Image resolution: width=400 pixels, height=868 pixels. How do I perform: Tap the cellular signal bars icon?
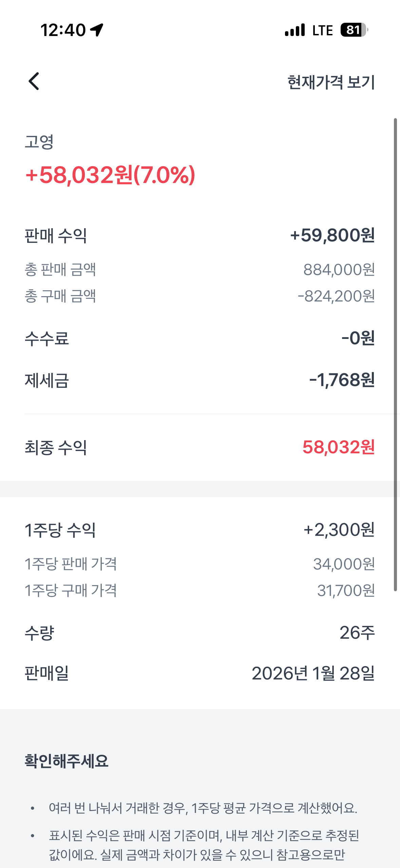(295, 30)
